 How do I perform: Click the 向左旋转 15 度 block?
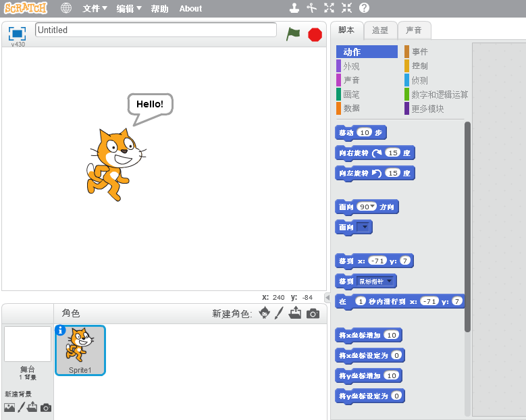coord(375,174)
